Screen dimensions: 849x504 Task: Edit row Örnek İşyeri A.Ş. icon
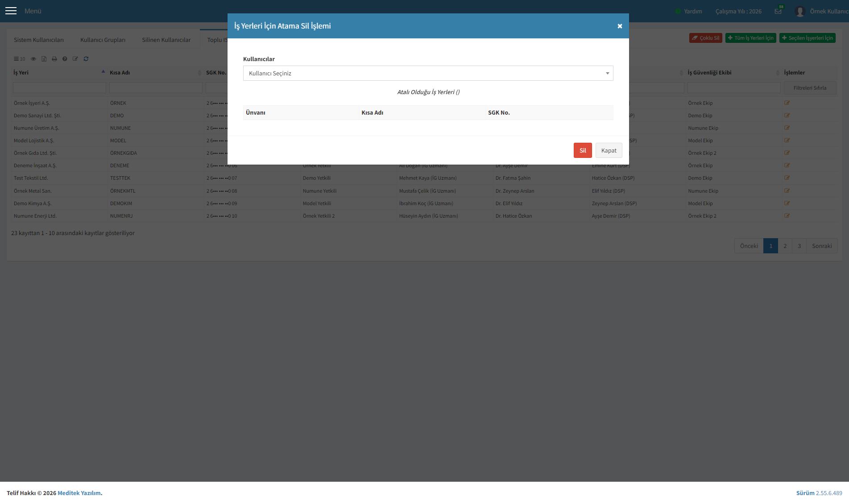click(x=787, y=103)
